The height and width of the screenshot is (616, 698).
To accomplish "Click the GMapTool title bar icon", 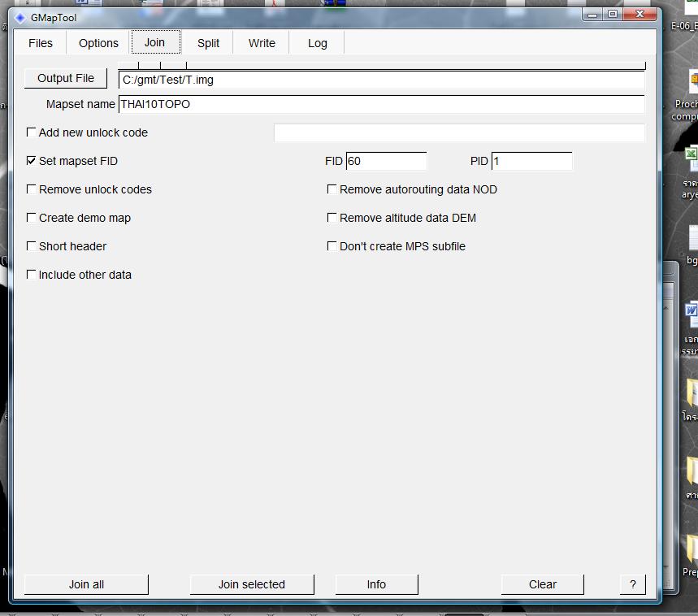I will click(x=20, y=17).
